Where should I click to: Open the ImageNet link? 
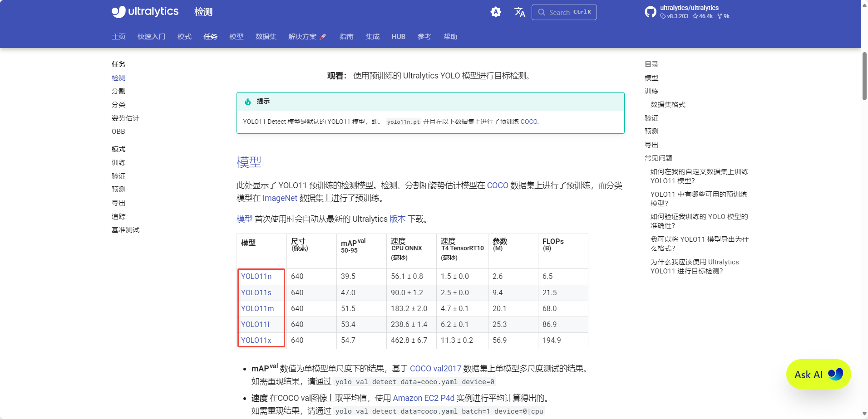279,198
